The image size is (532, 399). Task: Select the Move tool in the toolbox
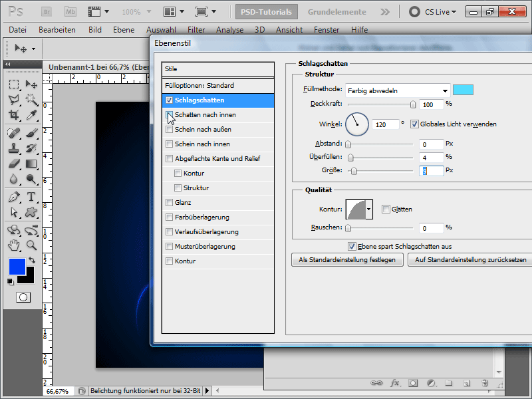(31, 84)
